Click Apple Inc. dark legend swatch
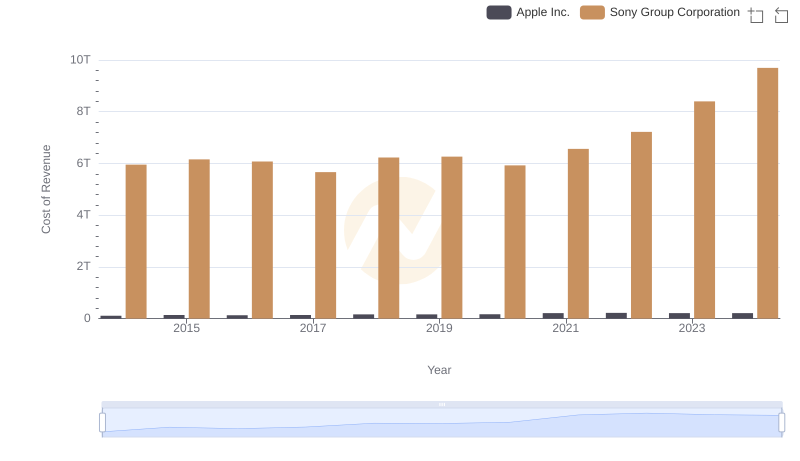Image resolution: width=800 pixels, height=461 pixels. click(x=499, y=12)
